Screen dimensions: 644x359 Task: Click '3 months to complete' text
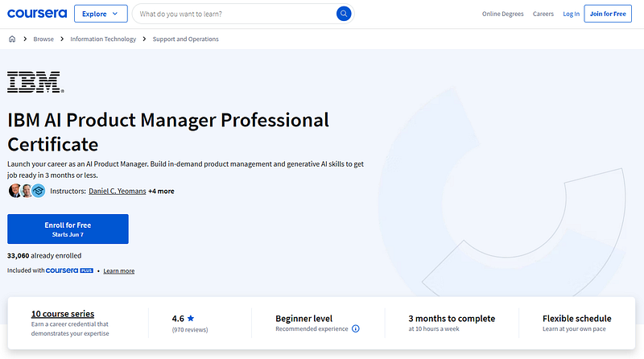pos(452,318)
